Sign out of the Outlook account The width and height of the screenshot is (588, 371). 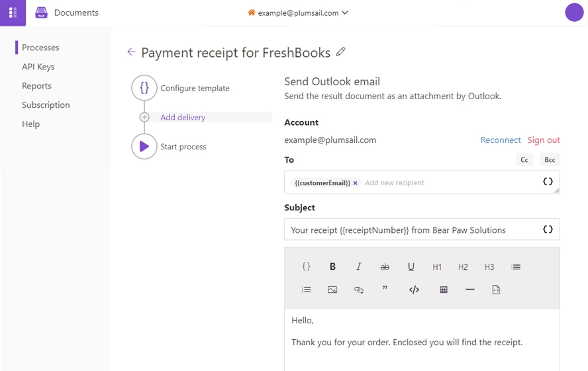(544, 140)
